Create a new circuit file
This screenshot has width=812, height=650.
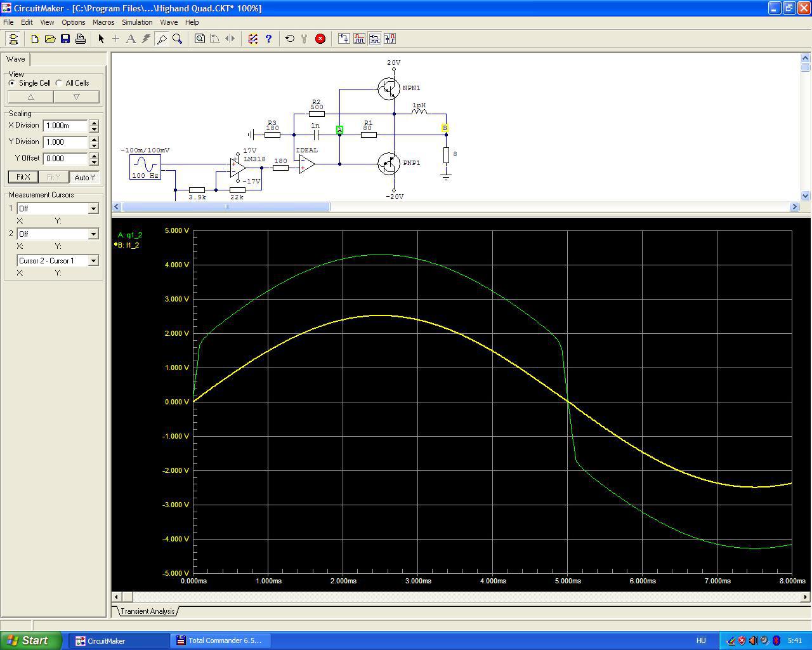coord(35,39)
